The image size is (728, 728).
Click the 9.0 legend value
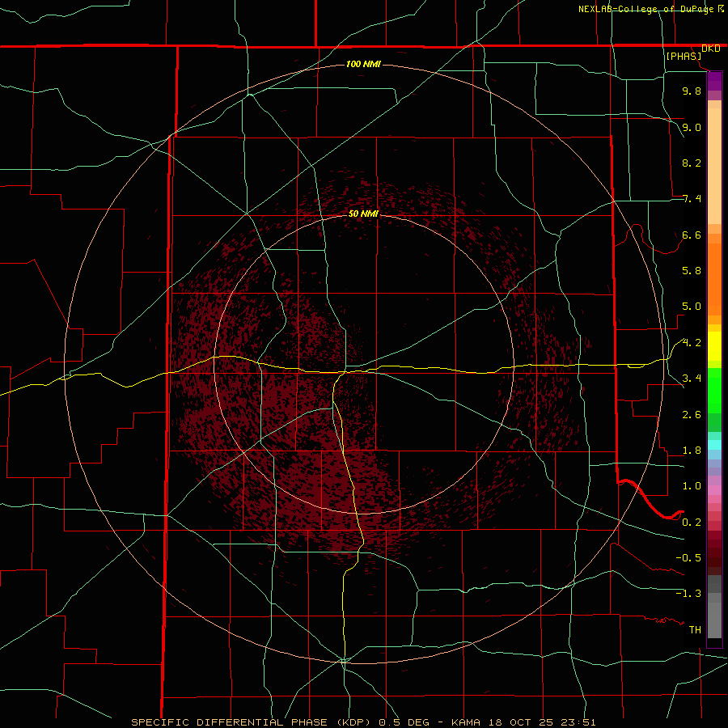point(692,127)
